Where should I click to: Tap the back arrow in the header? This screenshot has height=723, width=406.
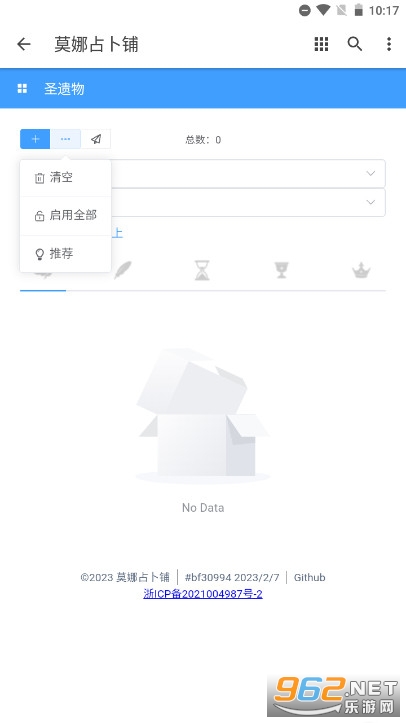pos(24,44)
